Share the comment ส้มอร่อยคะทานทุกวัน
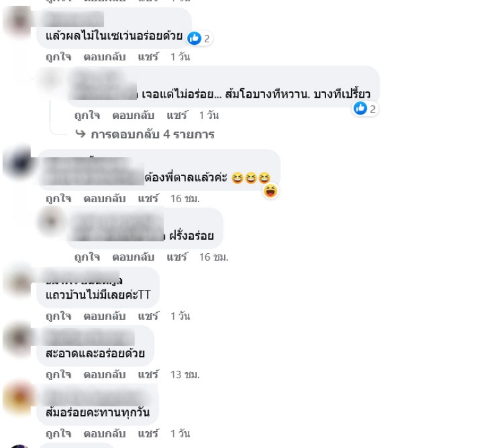Screen dimensions: 498x448 tap(148, 434)
